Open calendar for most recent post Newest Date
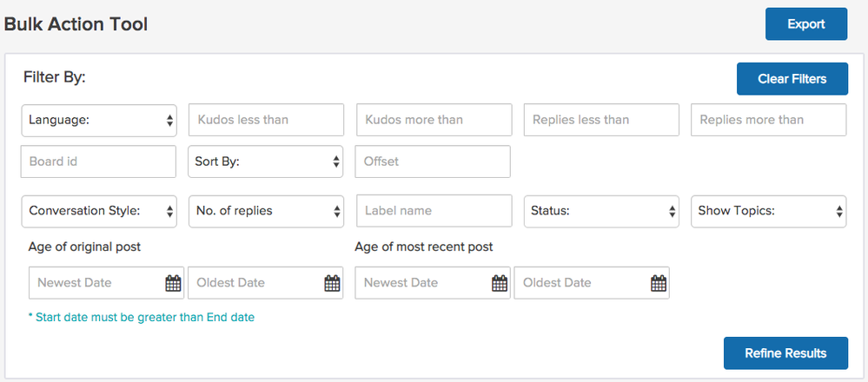Screen dimensions: 868x382 (x=499, y=283)
